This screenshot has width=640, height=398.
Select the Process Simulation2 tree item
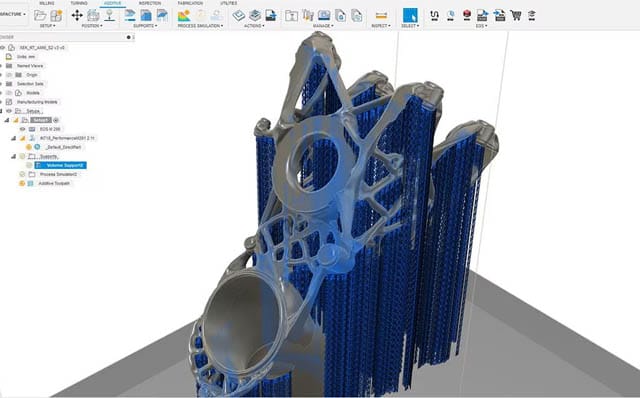pyautogui.click(x=58, y=174)
